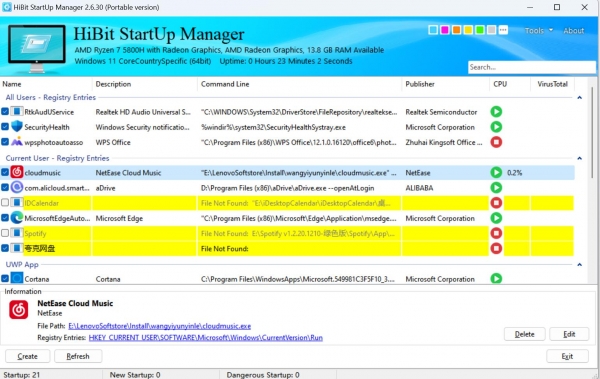Select the light blue theme color swatch
This screenshot has height=379, width=600.
click(x=433, y=30)
